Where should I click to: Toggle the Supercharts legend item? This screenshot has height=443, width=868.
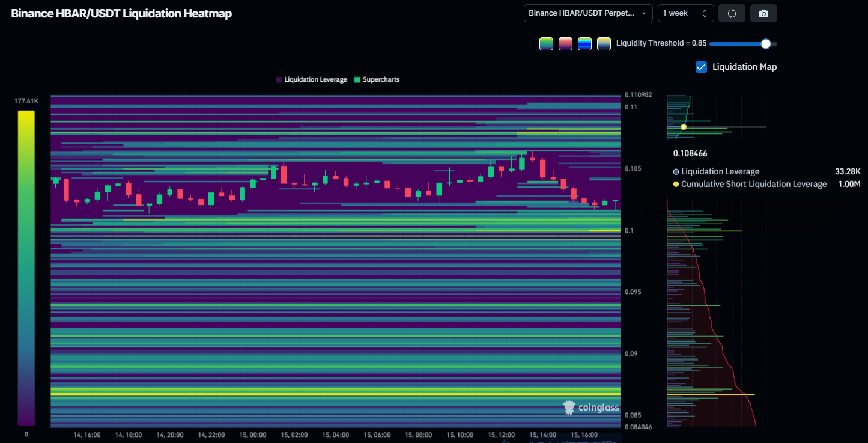(377, 79)
